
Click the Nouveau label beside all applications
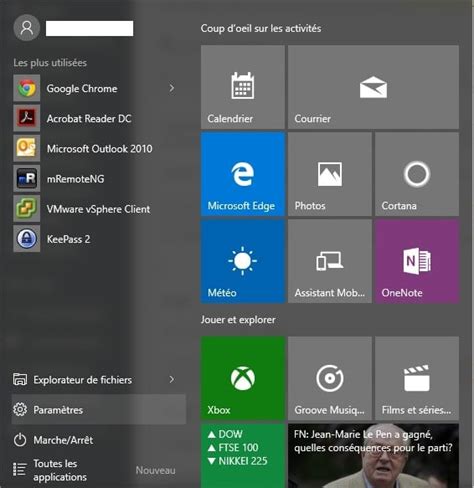coord(155,470)
